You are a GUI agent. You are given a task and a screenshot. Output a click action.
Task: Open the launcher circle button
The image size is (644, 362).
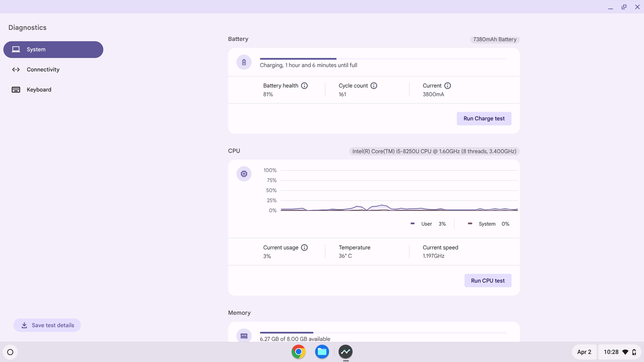(10, 352)
